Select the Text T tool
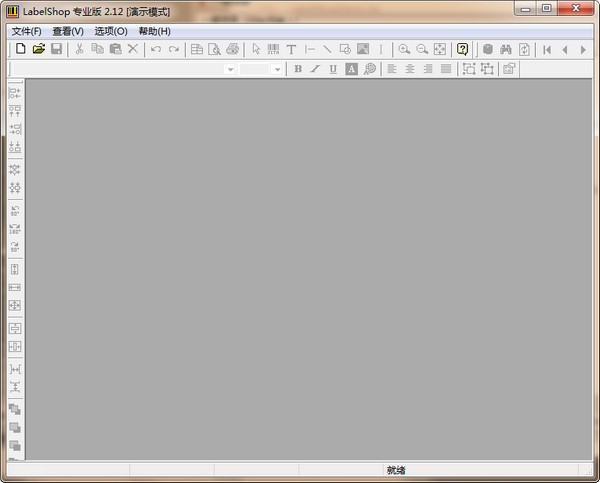The image size is (600, 483). point(291,49)
